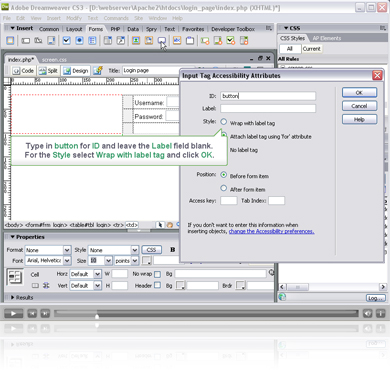The height and width of the screenshot is (370, 390).
Task: Click the Label input field
Action: 268,109
